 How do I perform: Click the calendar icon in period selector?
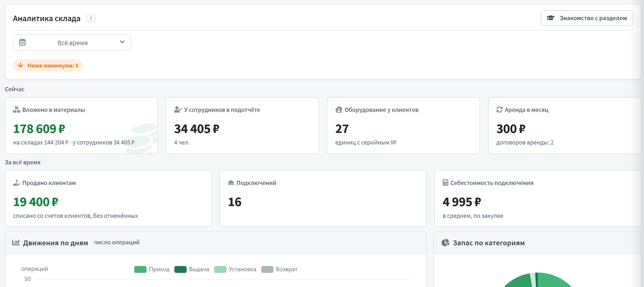23,42
